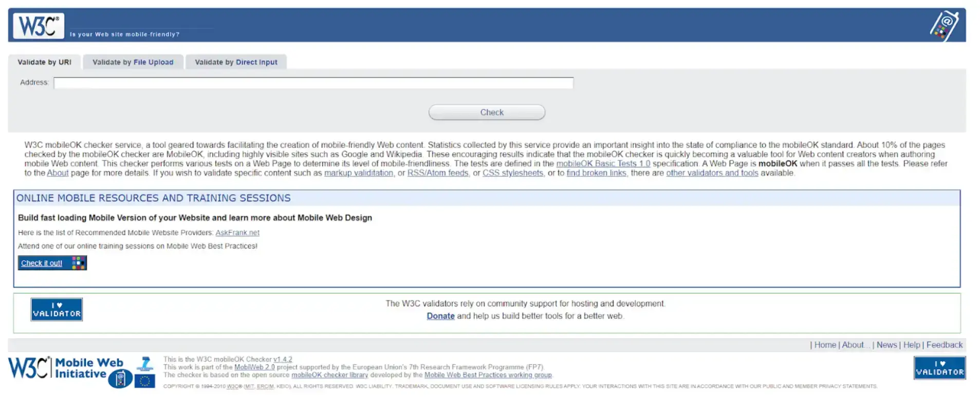Click the Address label
Viewport: 980px width, 399px height.
[34, 82]
